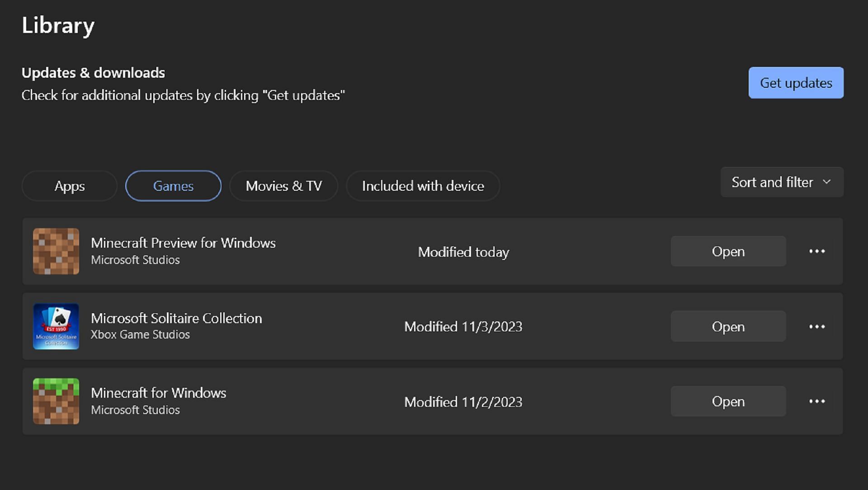This screenshot has width=868, height=490.
Task: Toggle Minecraft for Windows open button
Action: [728, 400]
